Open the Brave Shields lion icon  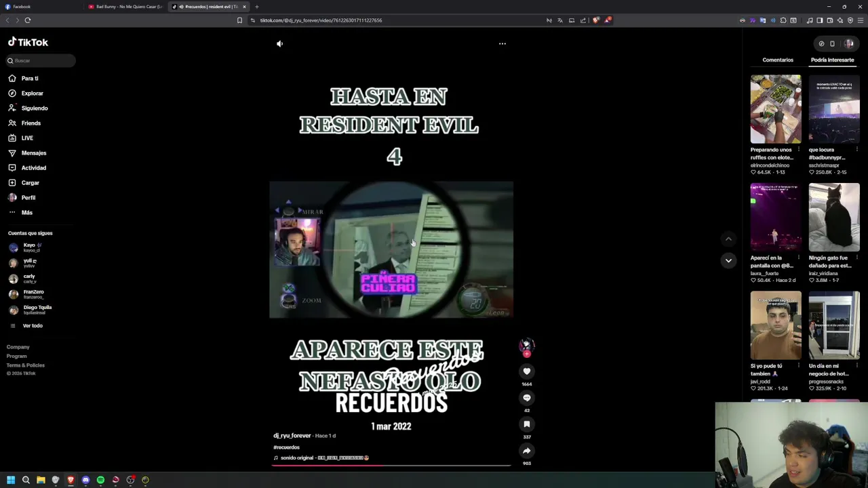[x=596, y=20]
